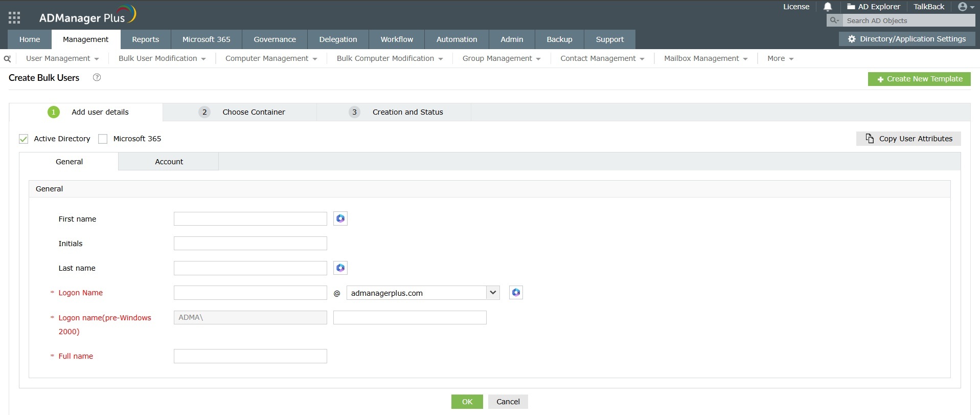
Task: Open the Automation tab
Action: click(x=457, y=39)
